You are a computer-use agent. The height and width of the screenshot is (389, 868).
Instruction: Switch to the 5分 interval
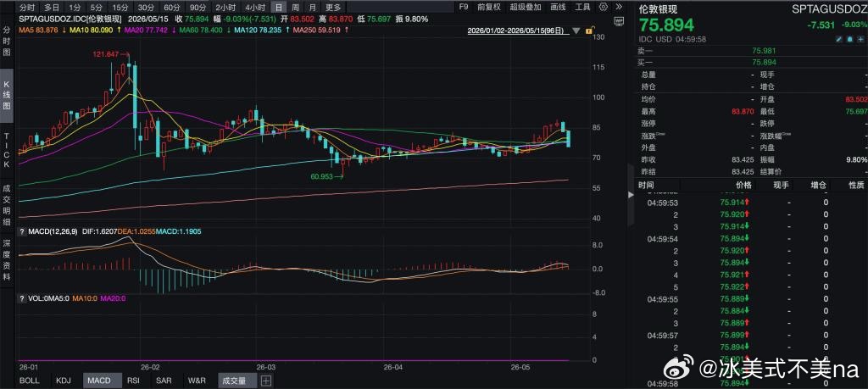97,7
